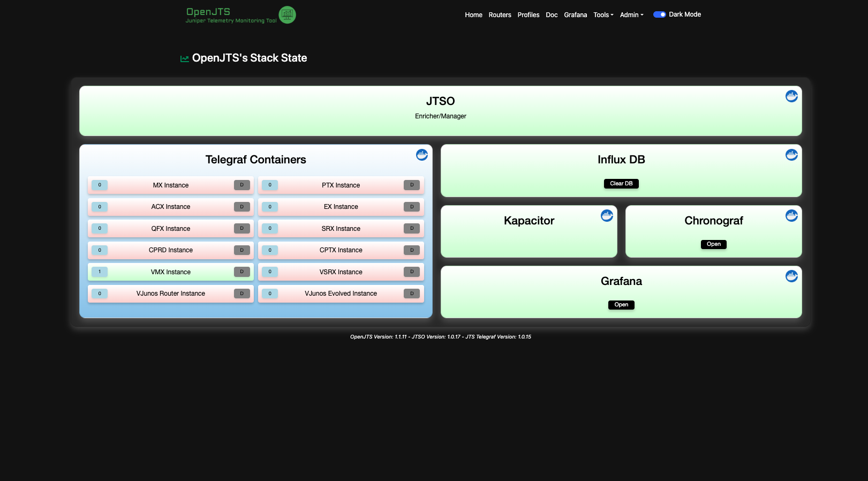This screenshot has height=481, width=868.
Task: Click the count badge on MX Instance
Action: [x=100, y=185]
